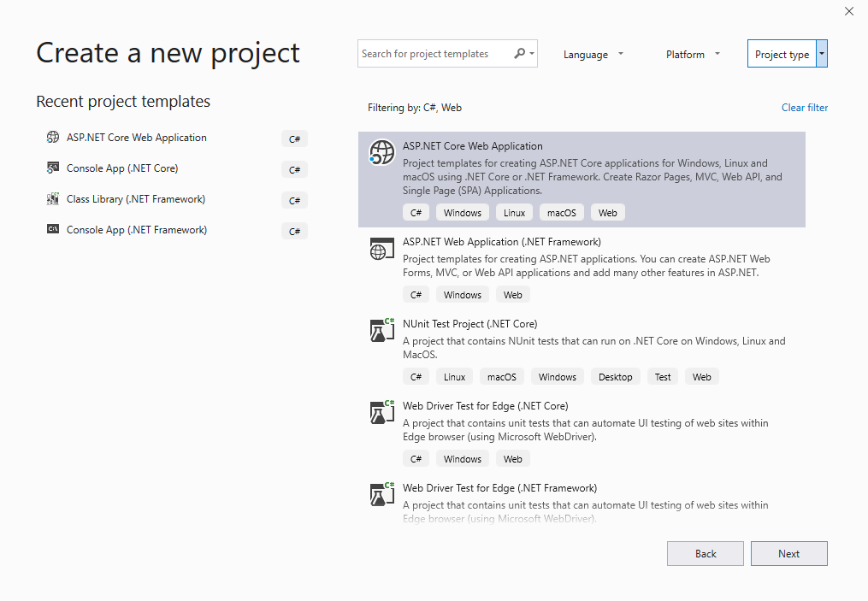
Task: Click recent Class Library (.NET Framework) icon
Action: [x=53, y=199]
